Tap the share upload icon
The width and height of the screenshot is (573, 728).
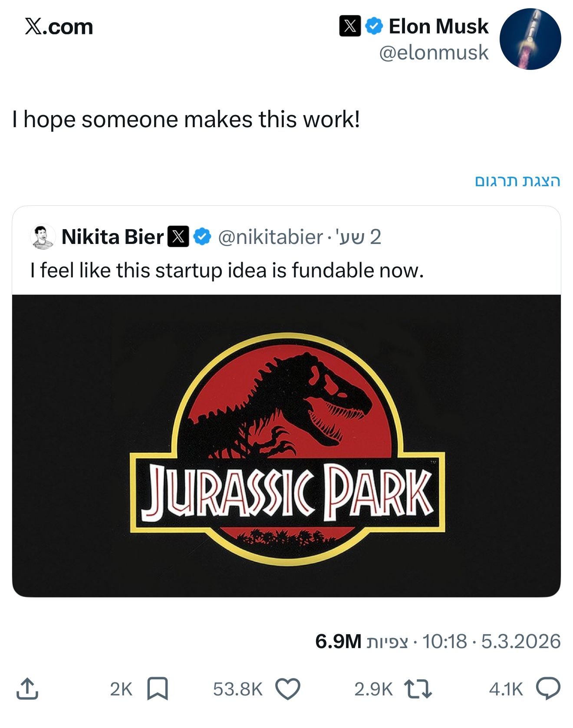(x=27, y=688)
